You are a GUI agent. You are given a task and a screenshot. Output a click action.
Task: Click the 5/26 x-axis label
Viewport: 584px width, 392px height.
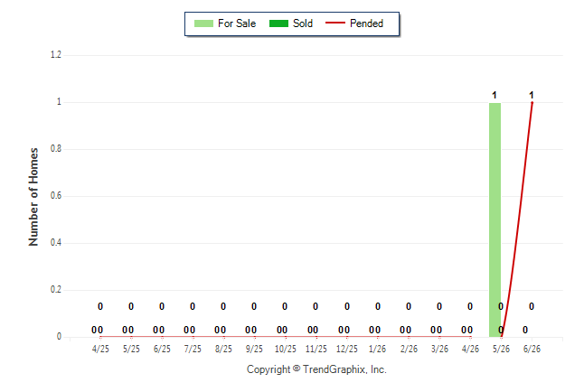(501, 349)
